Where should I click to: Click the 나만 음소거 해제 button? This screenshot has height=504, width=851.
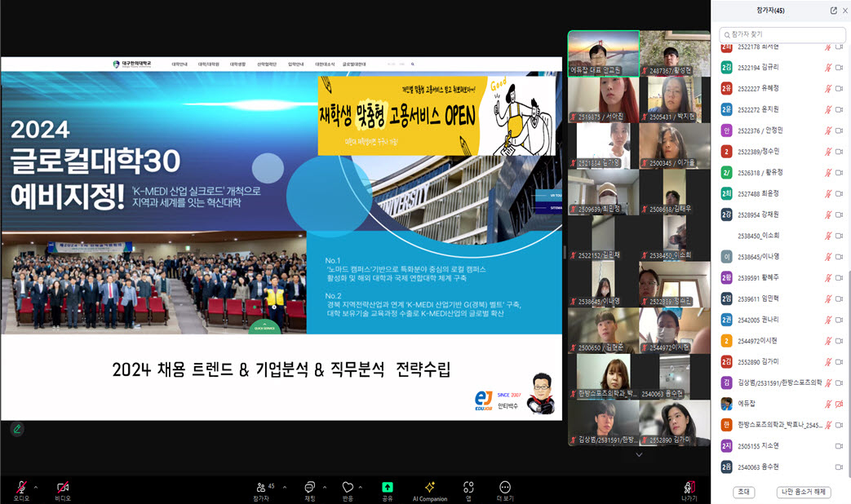click(805, 491)
